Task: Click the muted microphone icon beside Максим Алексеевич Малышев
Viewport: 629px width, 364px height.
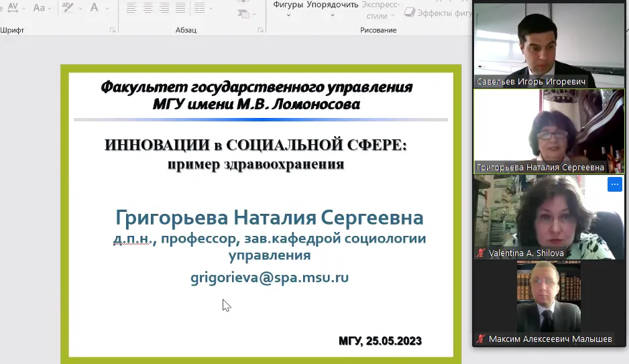Action: (481, 339)
